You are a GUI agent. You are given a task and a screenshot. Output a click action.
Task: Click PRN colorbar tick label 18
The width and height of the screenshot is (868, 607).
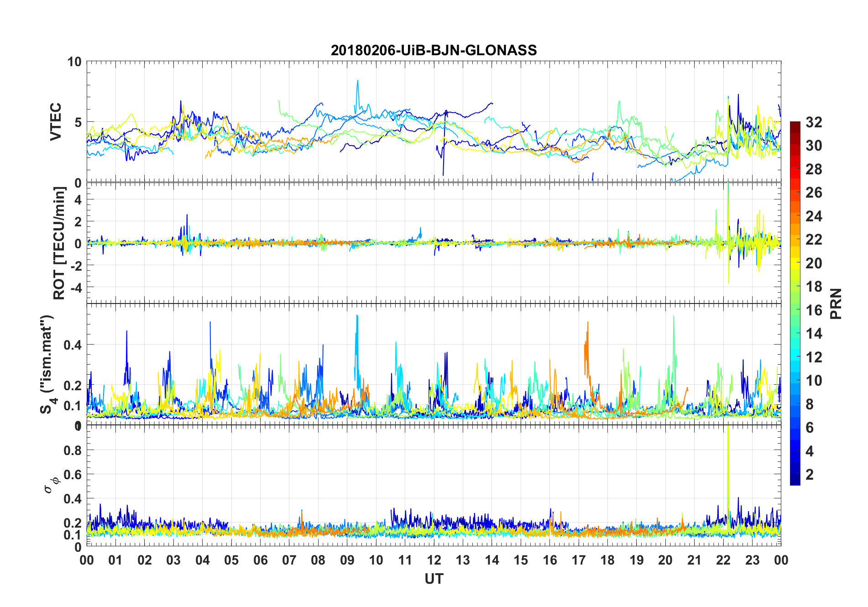pos(814,287)
